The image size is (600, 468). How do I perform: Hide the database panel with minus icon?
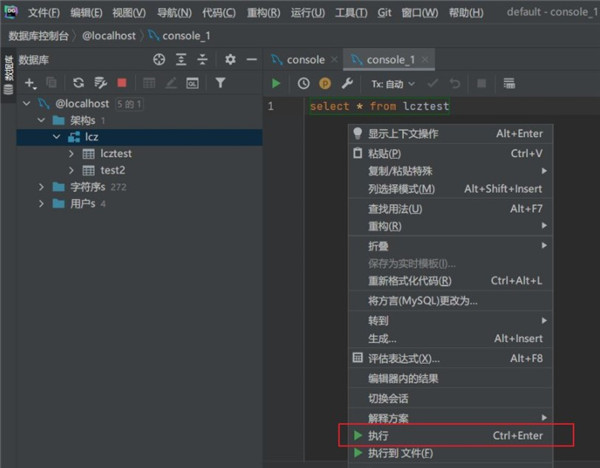pyautogui.click(x=251, y=59)
